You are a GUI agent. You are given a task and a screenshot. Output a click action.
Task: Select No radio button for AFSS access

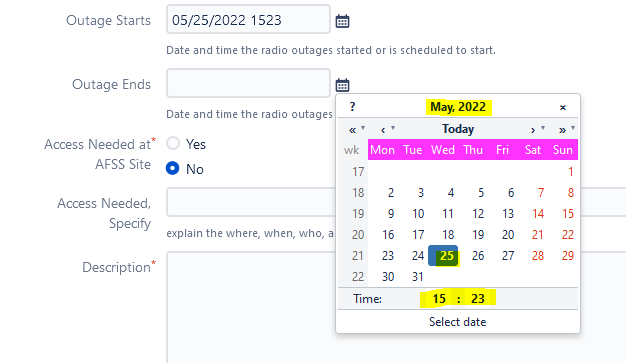coord(173,169)
